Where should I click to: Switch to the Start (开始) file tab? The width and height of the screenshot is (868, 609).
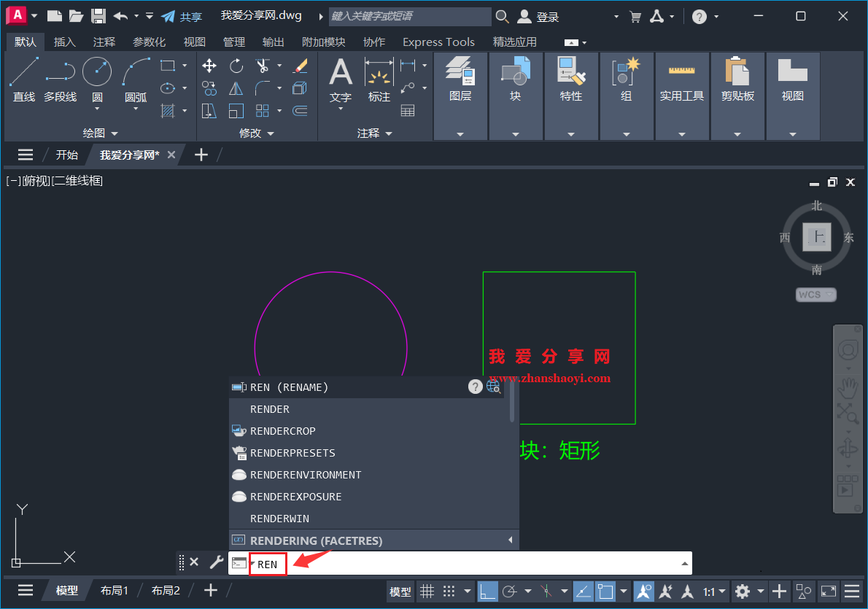click(67, 155)
